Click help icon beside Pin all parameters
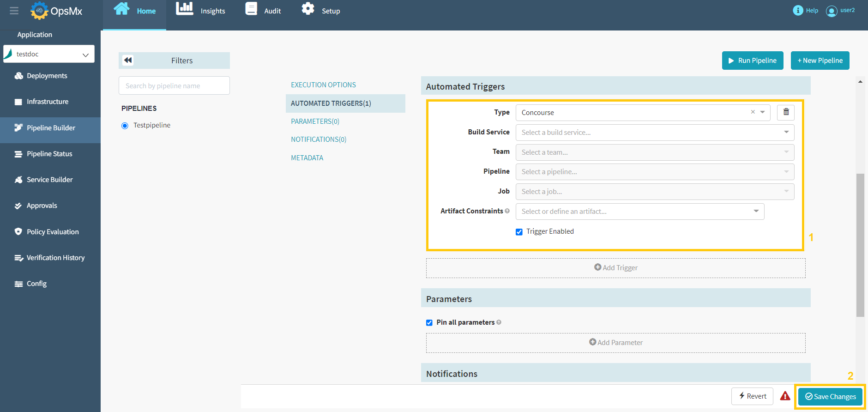This screenshot has height=412, width=868. tap(499, 322)
